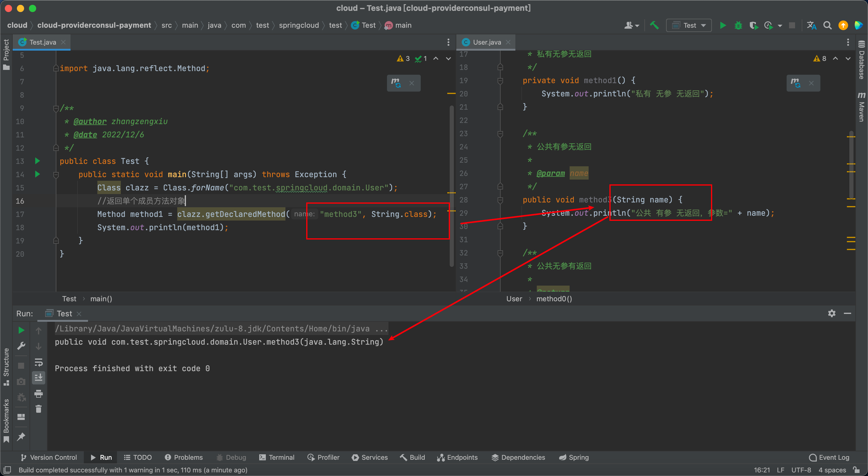Image resolution: width=868 pixels, height=476 pixels.
Task: Go to next highlighted error in Test.java
Action: pyautogui.click(x=448, y=58)
